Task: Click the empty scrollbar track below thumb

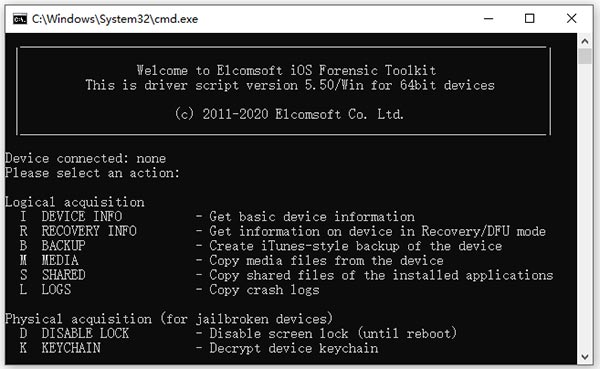Action: pyautogui.click(x=585, y=207)
